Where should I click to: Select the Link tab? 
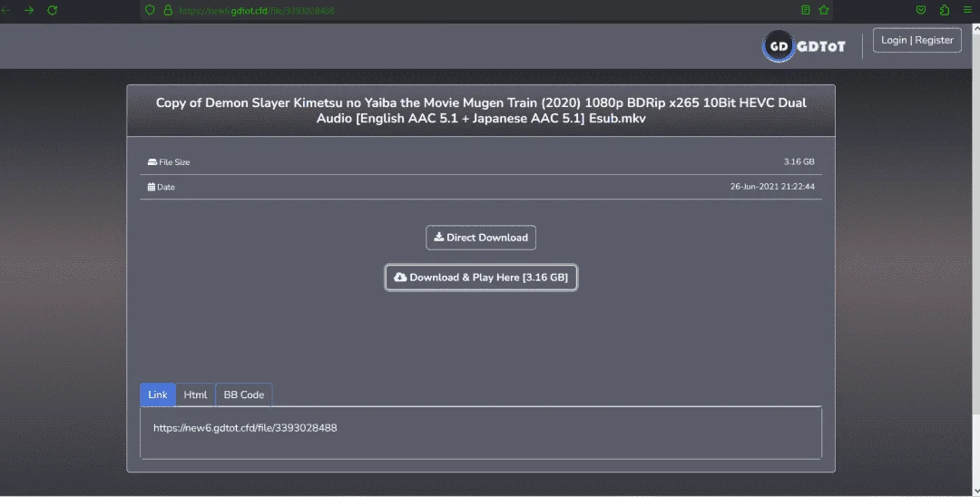[x=158, y=395]
